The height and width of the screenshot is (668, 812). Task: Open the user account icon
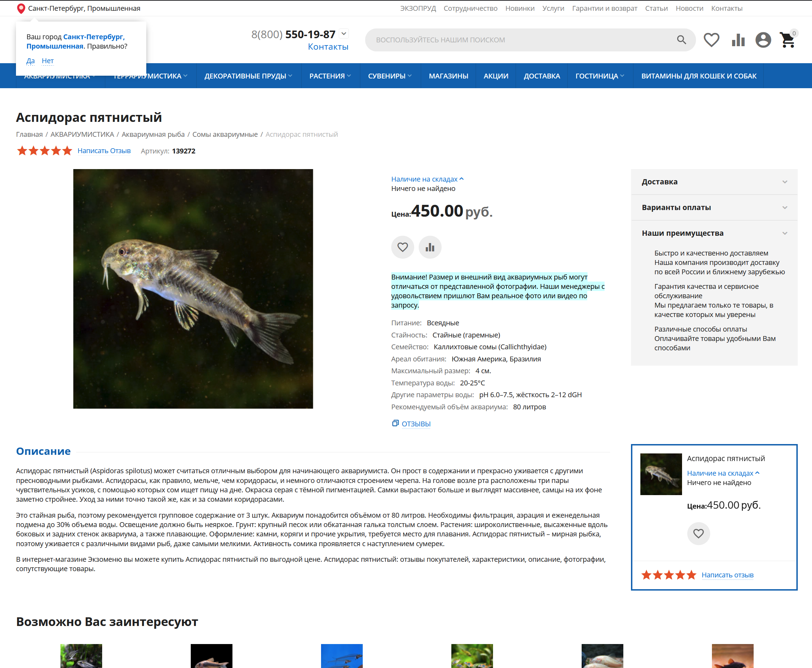[x=763, y=40]
